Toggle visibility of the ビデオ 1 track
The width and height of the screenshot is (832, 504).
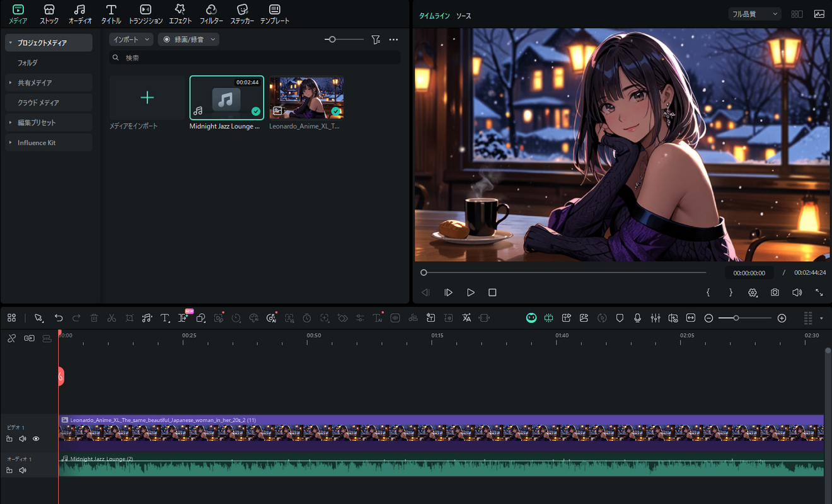[x=36, y=438]
